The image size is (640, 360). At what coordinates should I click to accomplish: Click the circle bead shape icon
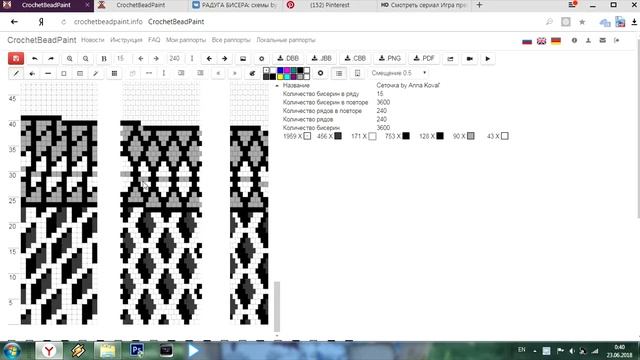point(320,73)
